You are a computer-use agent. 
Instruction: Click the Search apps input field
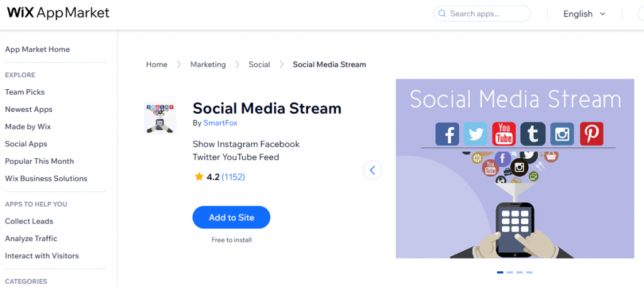[482, 14]
